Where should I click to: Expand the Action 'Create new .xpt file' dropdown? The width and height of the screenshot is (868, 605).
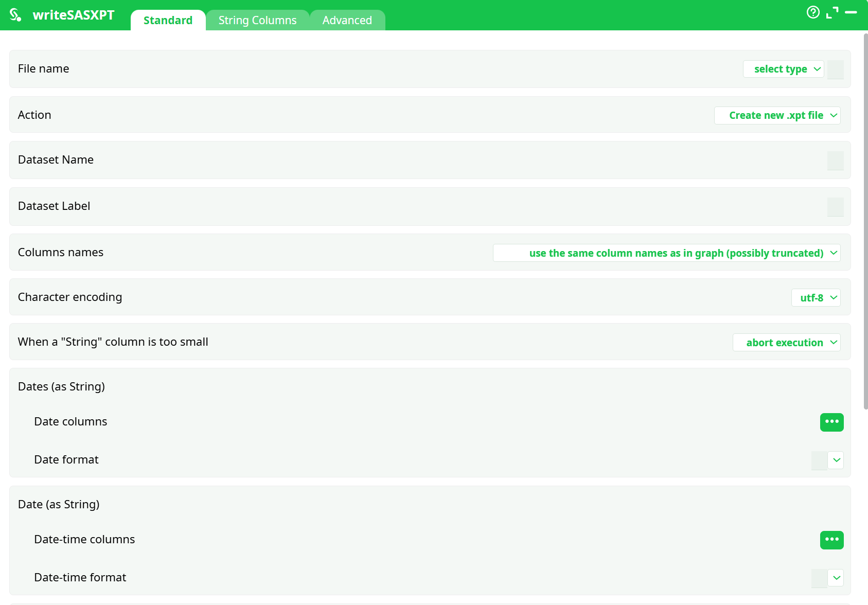coord(777,116)
